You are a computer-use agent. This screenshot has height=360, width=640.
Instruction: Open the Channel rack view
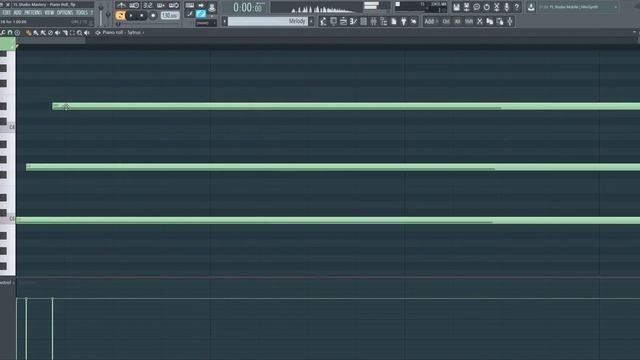[x=363, y=21]
